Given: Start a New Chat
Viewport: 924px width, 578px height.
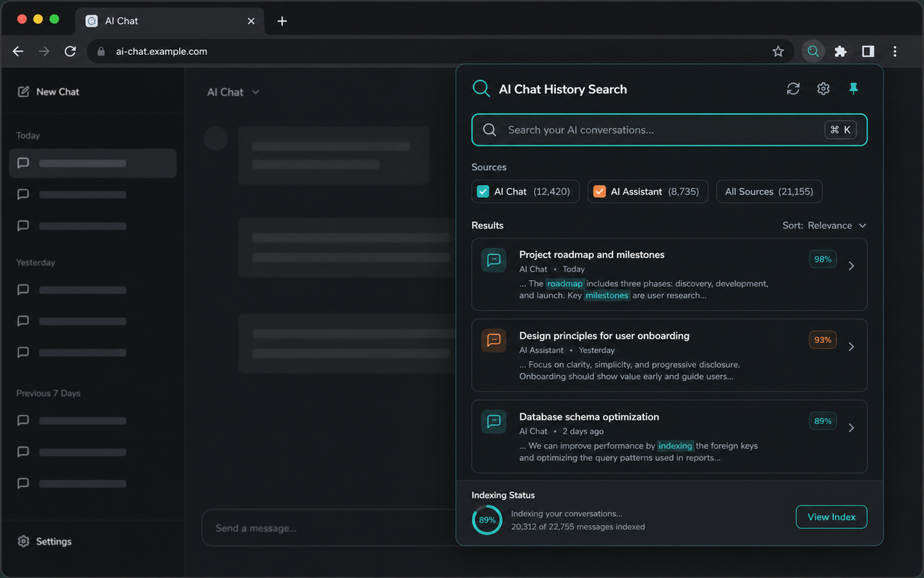Looking at the screenshot, I should 48,92.
